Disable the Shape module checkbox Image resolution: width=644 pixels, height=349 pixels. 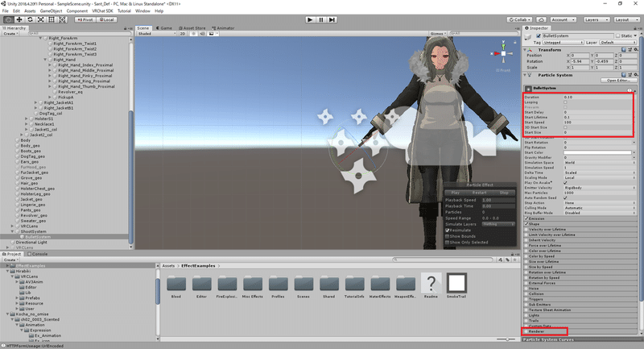click(526, 224)
